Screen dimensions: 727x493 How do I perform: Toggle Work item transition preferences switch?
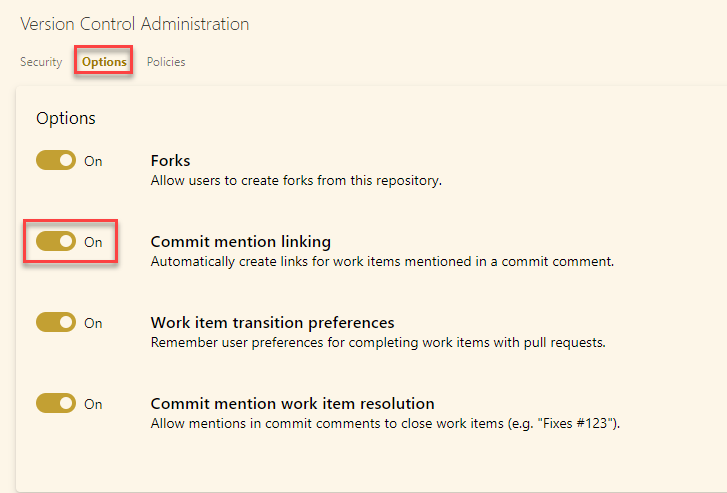coord(56,322)
